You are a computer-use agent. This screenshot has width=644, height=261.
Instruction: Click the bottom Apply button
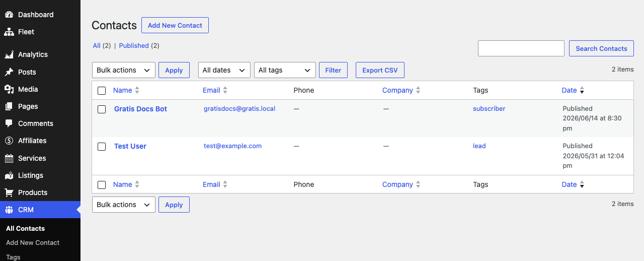tap(174, 205)
